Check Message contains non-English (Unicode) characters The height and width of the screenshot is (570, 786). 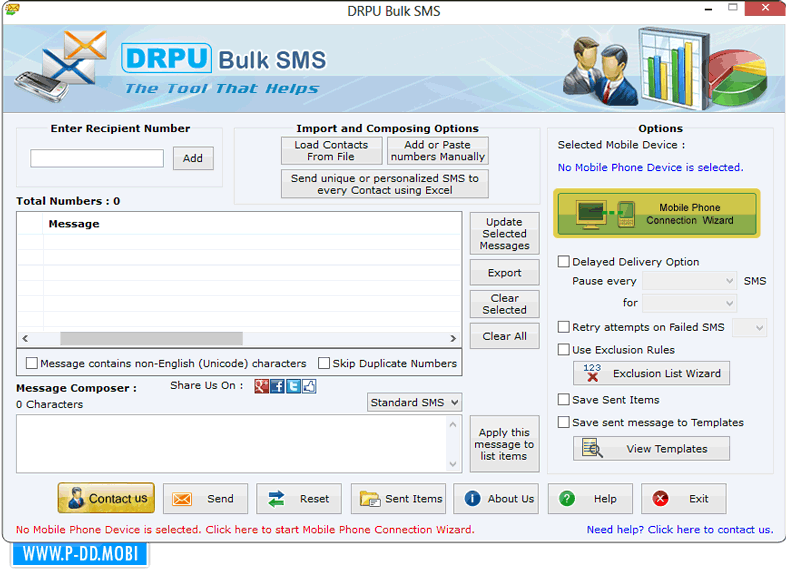[x=32, y=363]
